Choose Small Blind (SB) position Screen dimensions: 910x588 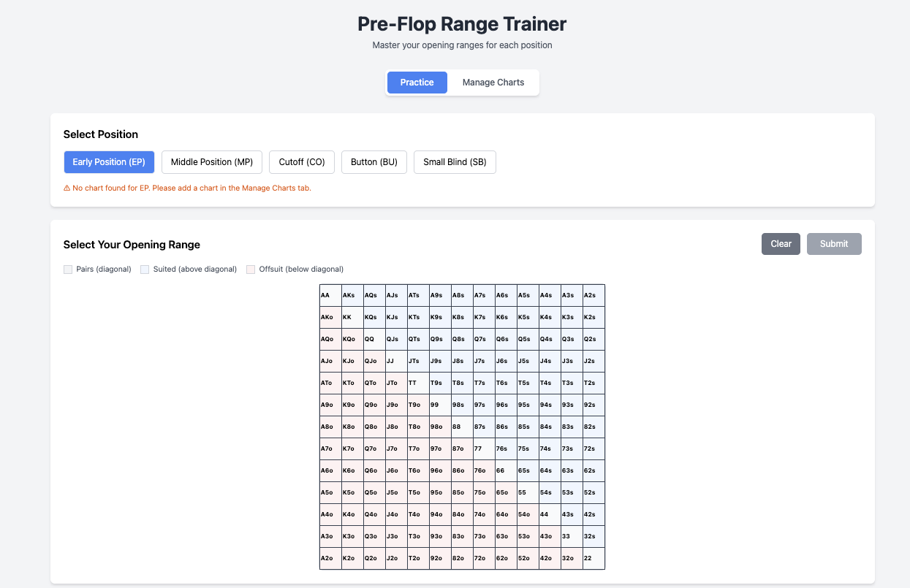(x=455, y=162)
